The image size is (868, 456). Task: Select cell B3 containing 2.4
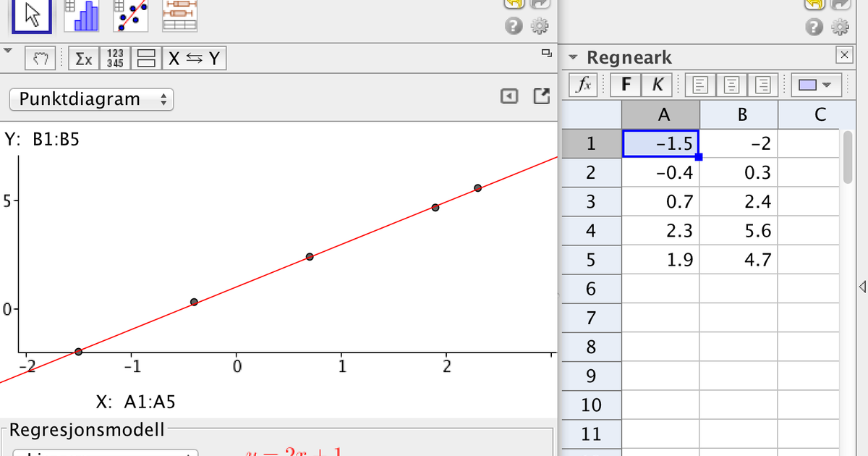coord(740,201)
